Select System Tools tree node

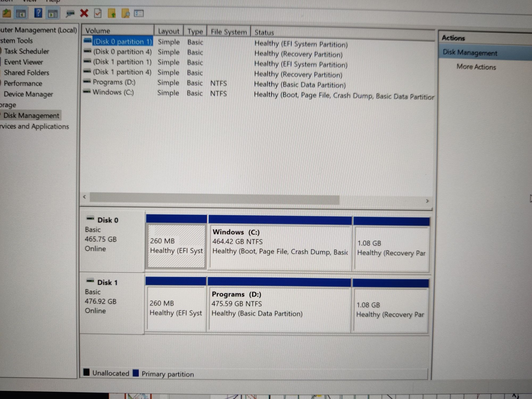(16, 41)
